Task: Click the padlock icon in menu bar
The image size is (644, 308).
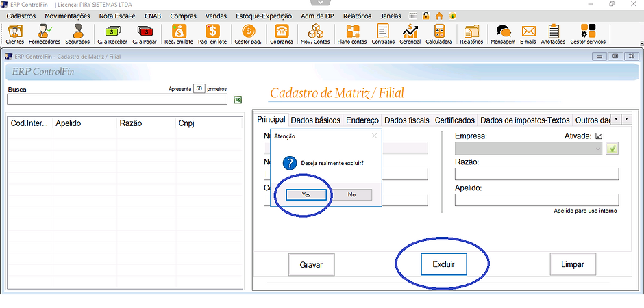Action: tap(426, 16)
